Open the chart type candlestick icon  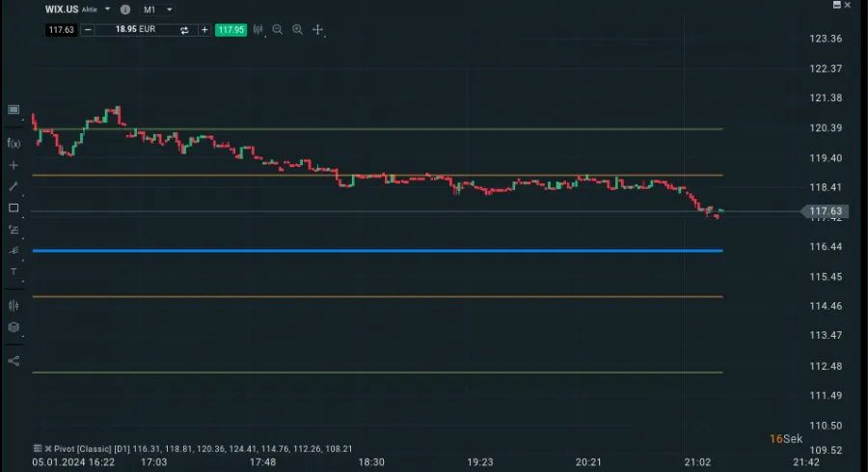pos(258,30)
